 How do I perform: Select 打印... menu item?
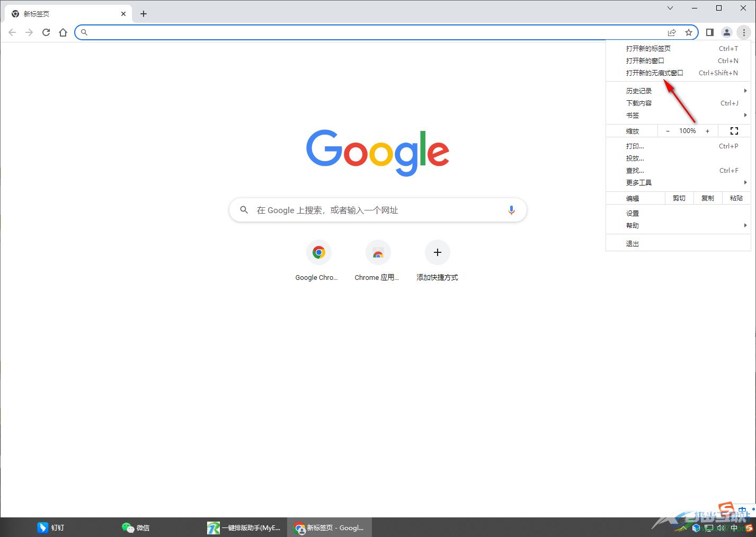click(x=679, y=146)
